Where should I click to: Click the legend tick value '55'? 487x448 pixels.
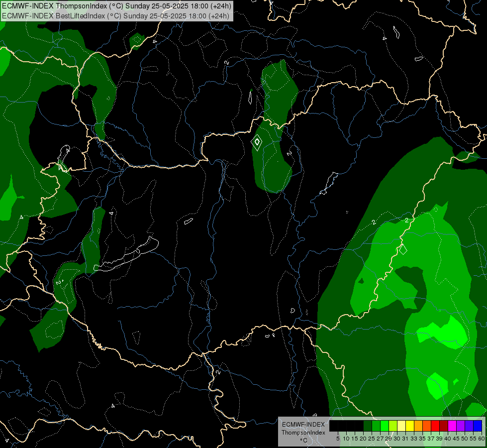tap(474, 439)
